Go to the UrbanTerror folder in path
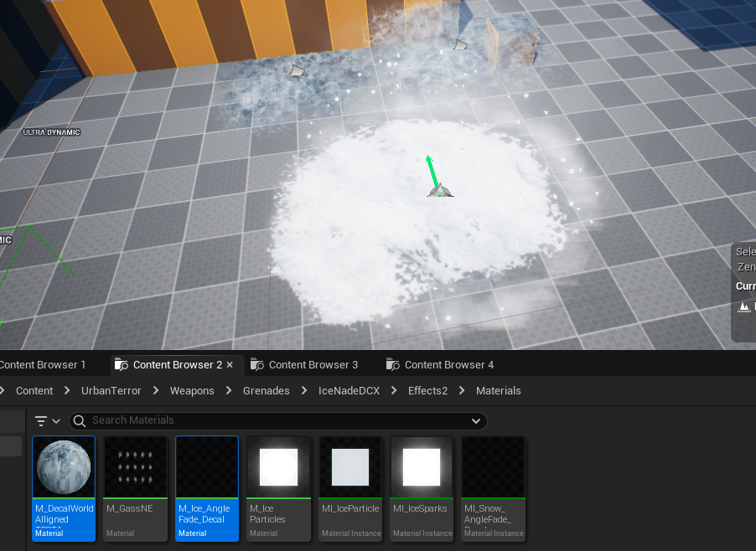 [x=111, y=391]
